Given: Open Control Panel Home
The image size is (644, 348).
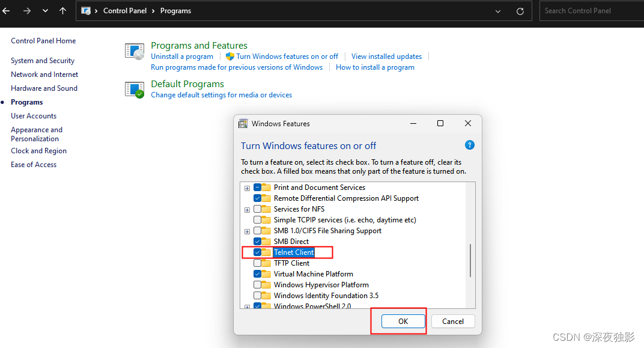Looking at the screenshot, I should click(43, 41).
